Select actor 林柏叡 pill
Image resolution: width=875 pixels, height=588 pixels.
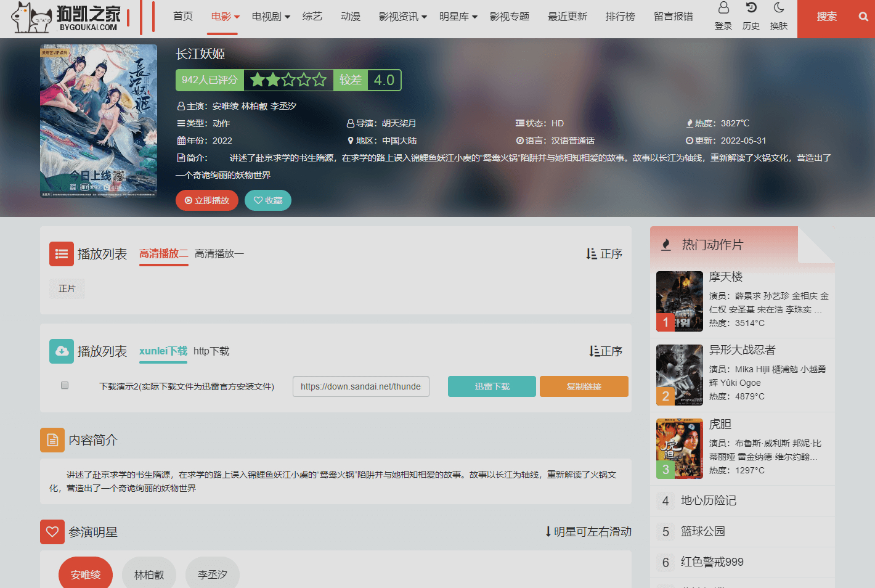(149, 574)
